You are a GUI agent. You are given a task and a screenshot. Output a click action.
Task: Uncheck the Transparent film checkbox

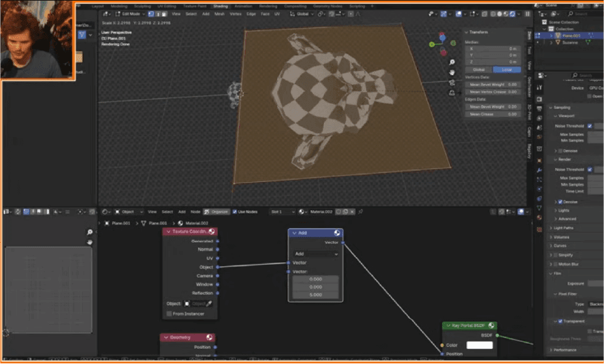(x=560, y=321)
